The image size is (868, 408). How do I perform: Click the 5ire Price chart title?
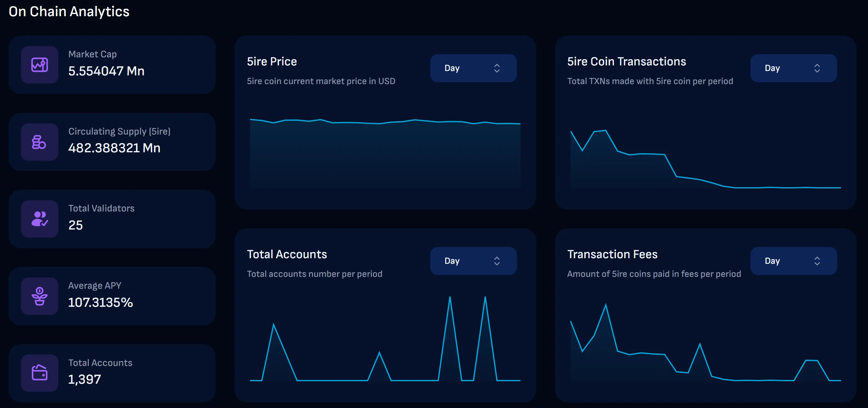pyautogui.click(x=272, y=62)
